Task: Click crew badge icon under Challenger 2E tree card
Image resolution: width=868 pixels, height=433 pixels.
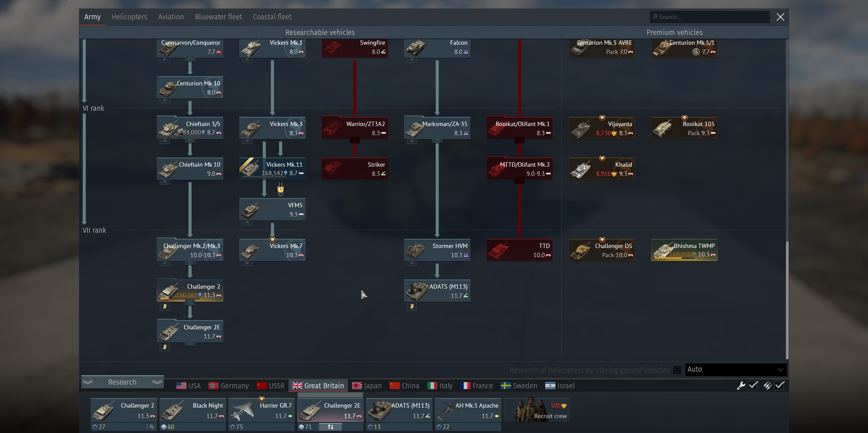Action: [165, 347]
